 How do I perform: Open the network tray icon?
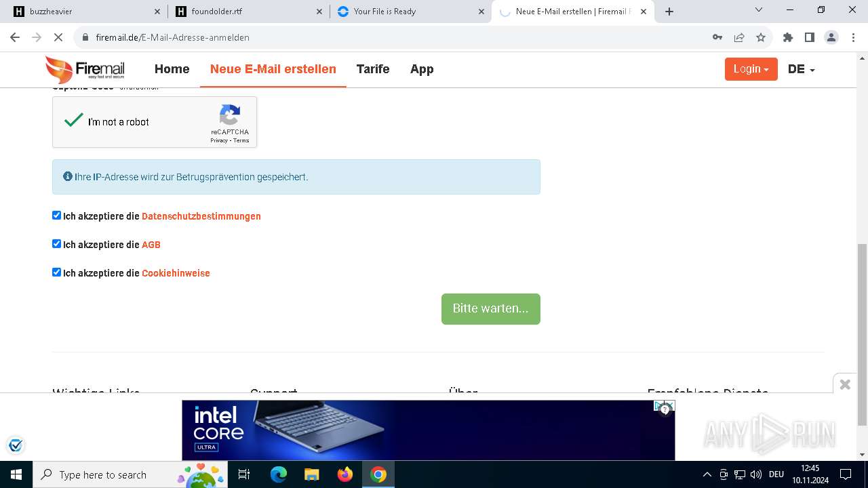pyautogui.click(x=740, y=474)
